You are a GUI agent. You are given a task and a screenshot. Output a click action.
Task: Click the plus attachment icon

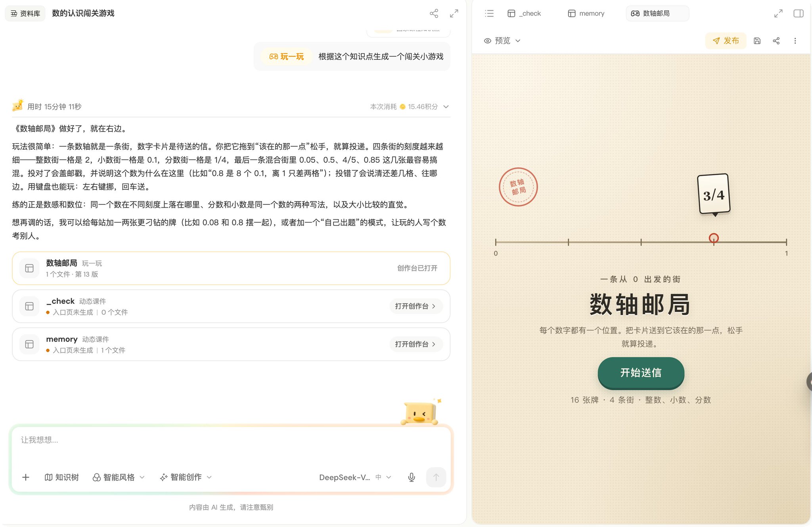pyautogui.click(x=26, y=477)
